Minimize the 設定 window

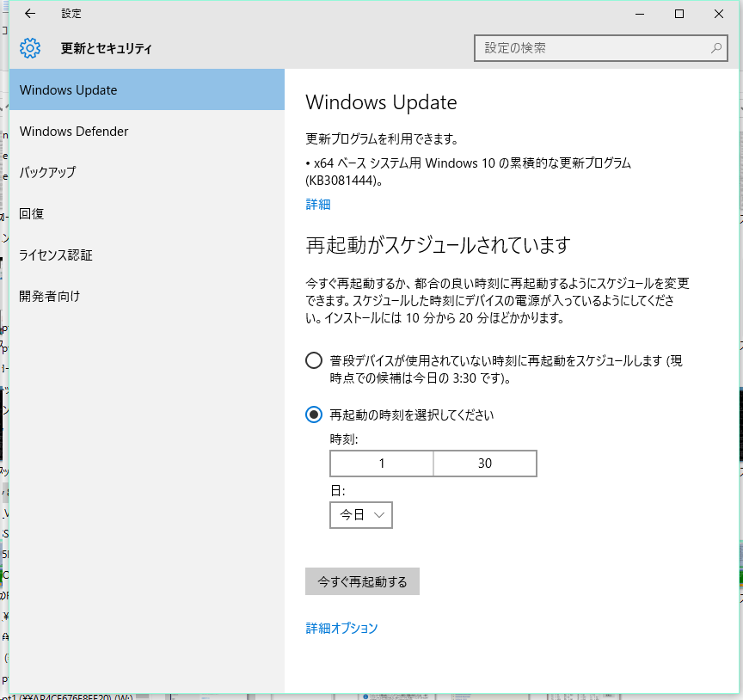[x=640, y=14]
